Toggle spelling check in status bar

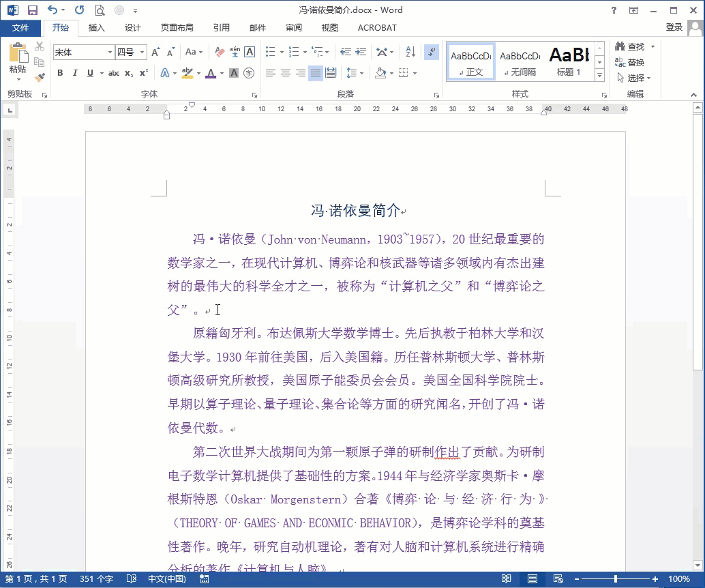tap(132, 578)
